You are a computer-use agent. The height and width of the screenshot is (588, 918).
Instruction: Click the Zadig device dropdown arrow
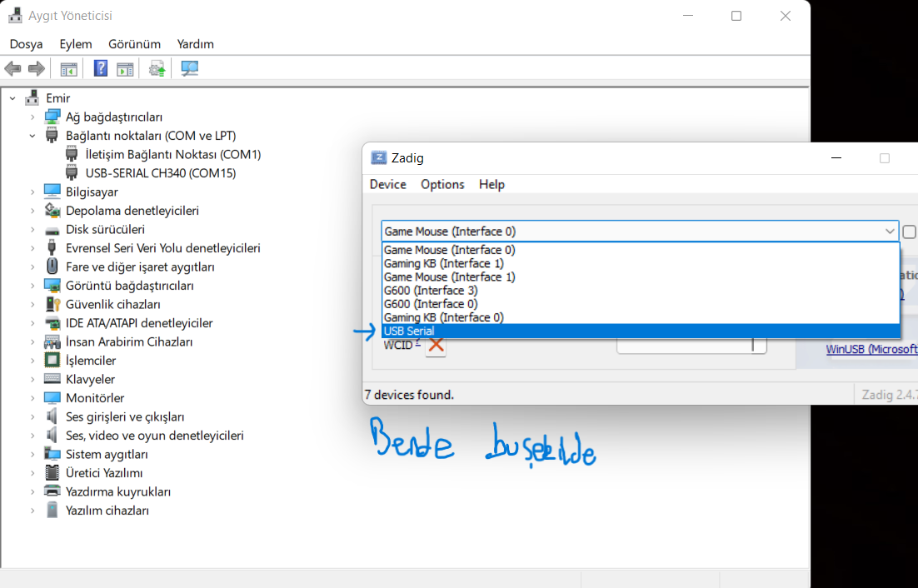coord(889,232)
